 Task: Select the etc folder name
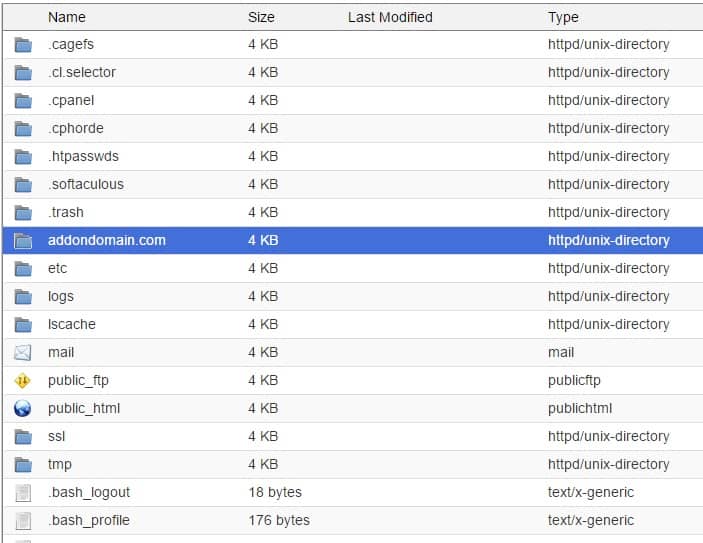point(57,268)
